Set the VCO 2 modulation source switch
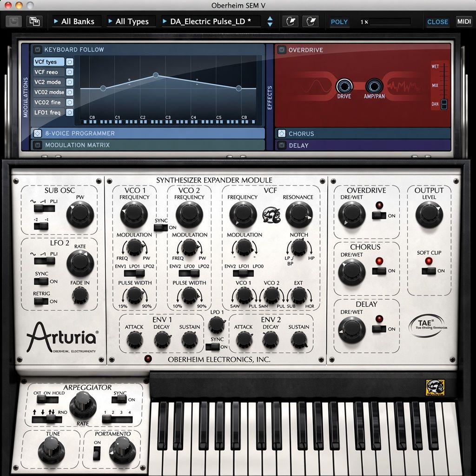This screenshot has height=476, width=476. [189, 273]
